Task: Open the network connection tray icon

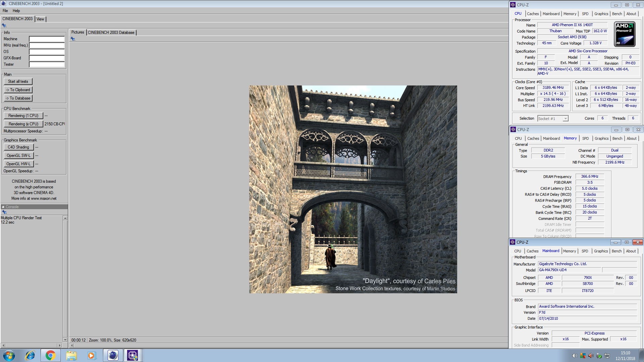Action: click(x=607, y=356)
